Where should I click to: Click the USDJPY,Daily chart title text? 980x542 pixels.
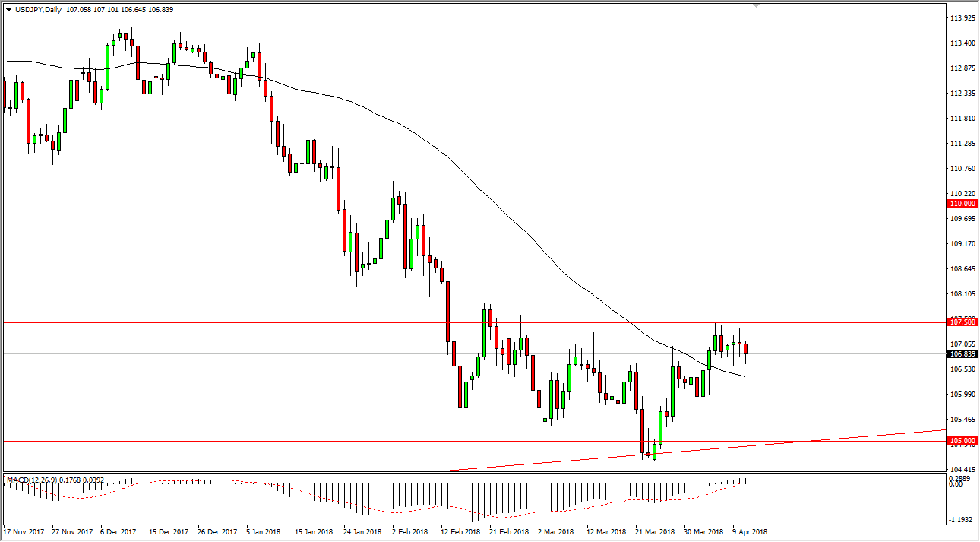(38, 10)
